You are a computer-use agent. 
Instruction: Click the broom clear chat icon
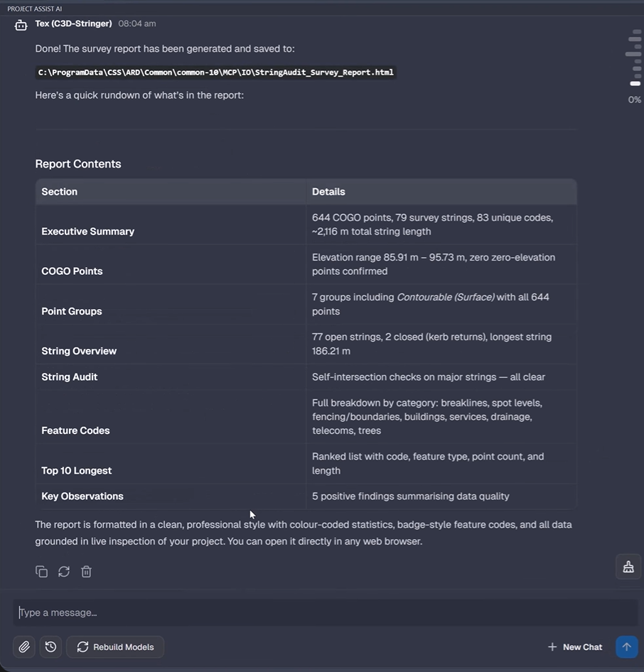(628, 567)
